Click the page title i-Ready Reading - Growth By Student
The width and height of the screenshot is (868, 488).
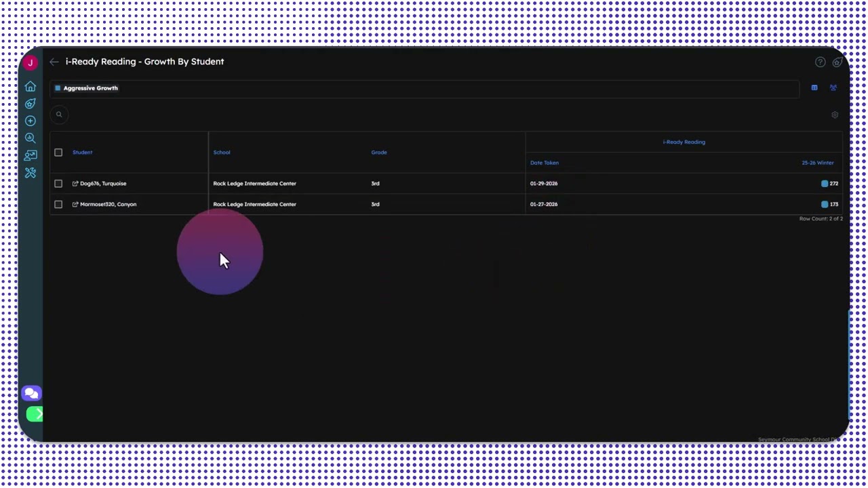click(x=145, y=62)
